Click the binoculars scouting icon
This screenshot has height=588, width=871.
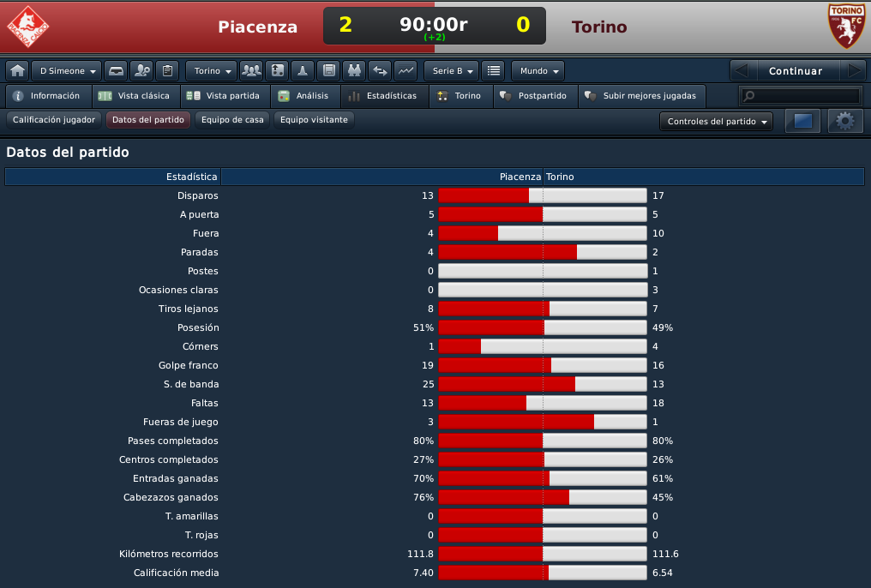(x=354, y=70)
